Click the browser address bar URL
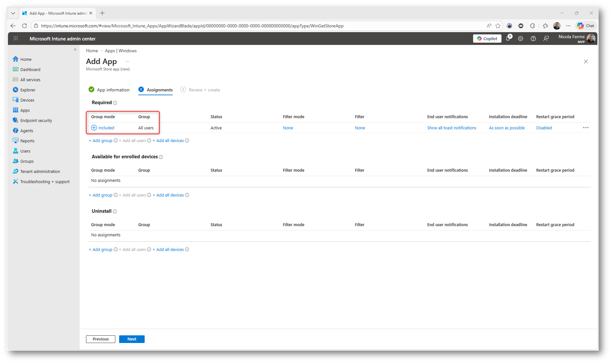 coord(192,26)
